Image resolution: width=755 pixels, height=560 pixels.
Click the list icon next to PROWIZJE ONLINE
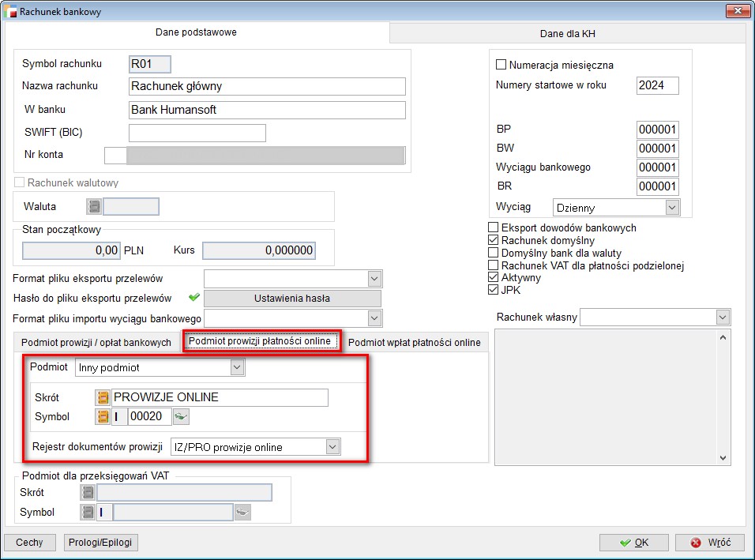tap(103, 397)
